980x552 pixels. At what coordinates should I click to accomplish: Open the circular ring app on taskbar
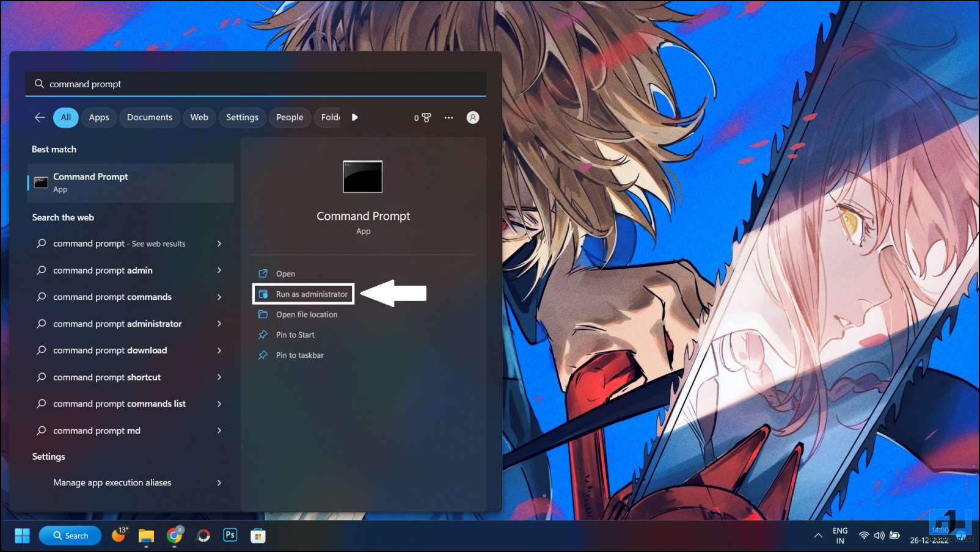pos(203,536)
